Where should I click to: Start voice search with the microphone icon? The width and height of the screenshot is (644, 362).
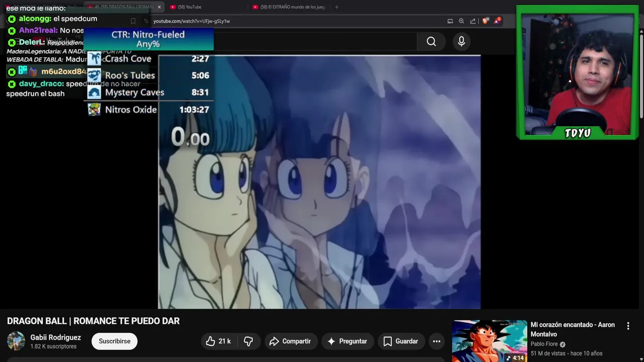[x=461, y=42]
